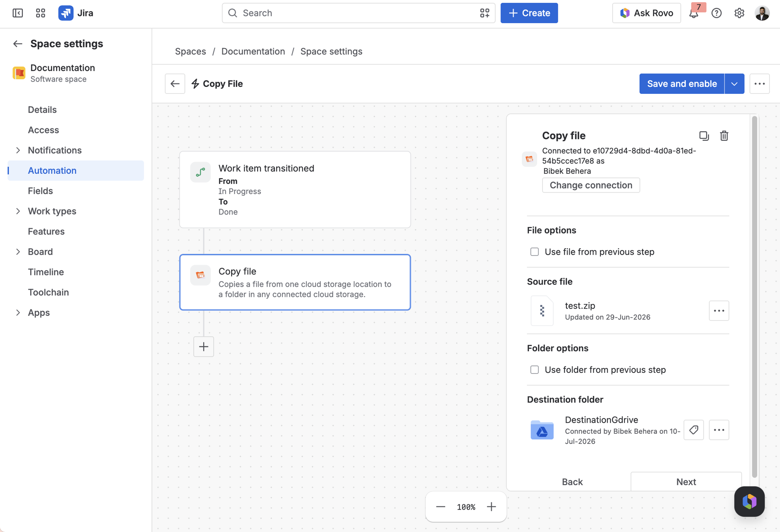Open the floating Rovo chat button
This screenshot has width=780, height=532.
coord(749,501)
